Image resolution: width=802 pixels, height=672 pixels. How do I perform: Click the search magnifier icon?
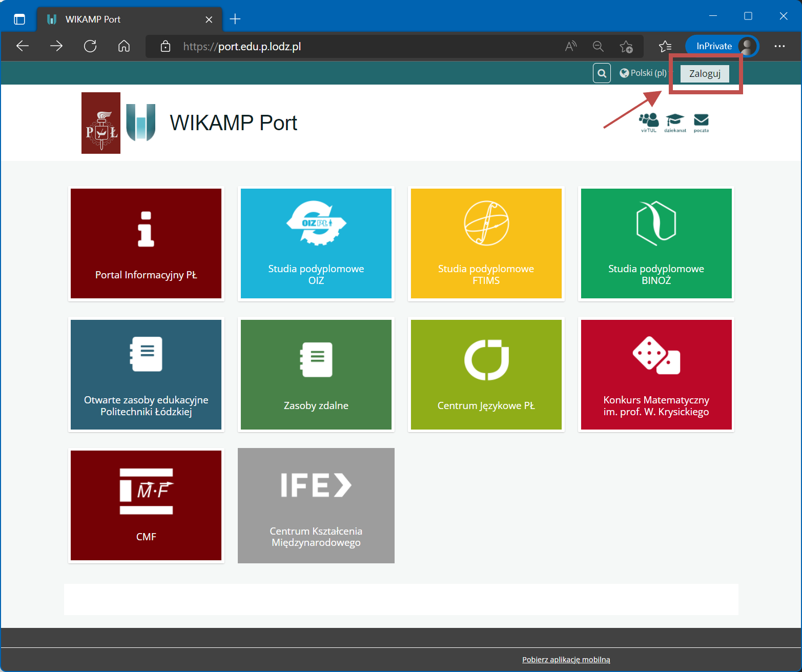(602, 73)
